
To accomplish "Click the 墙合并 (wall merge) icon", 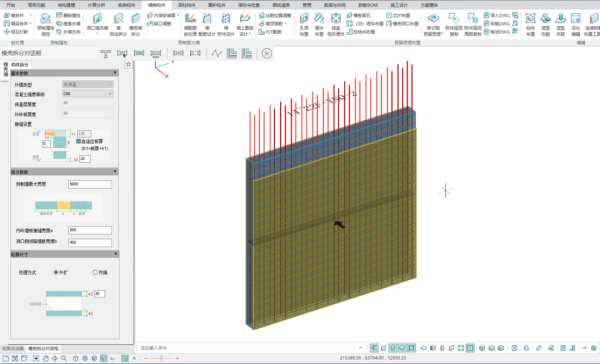I will click(7, 15).
